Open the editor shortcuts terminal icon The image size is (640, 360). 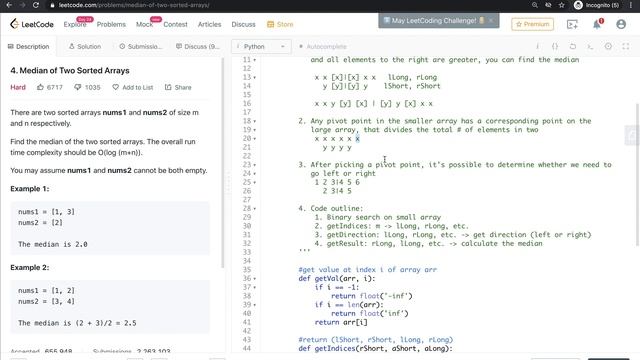[x=590, y=46]
